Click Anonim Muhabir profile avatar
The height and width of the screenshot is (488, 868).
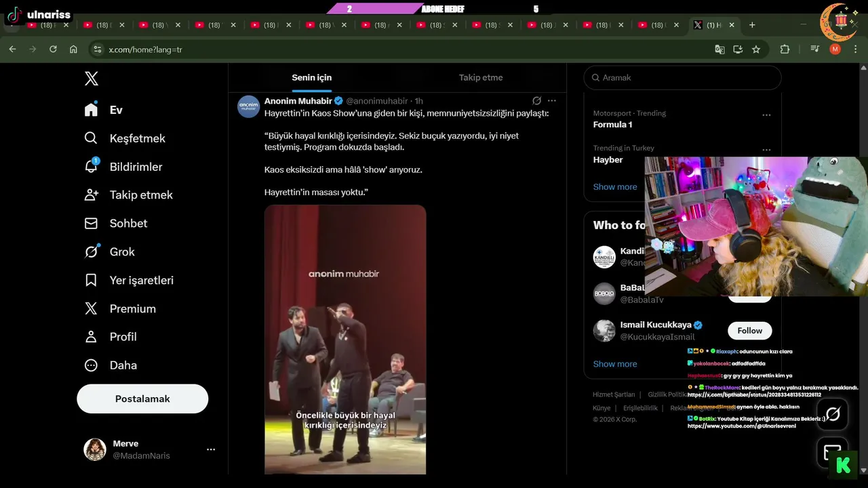(249, 106)
